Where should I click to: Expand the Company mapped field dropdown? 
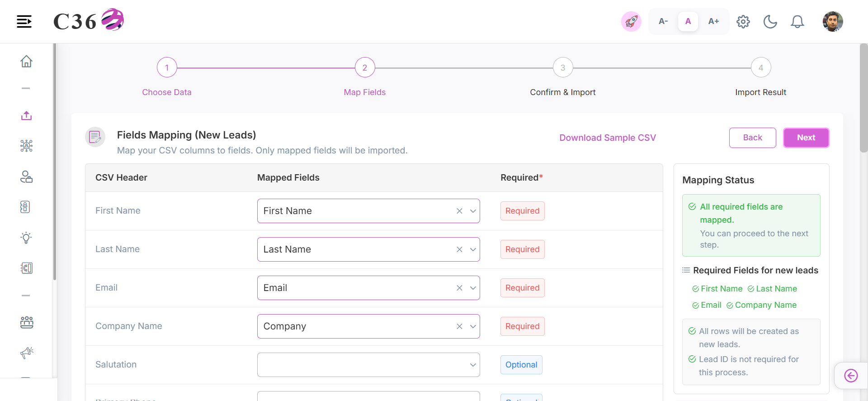point(473,326)
